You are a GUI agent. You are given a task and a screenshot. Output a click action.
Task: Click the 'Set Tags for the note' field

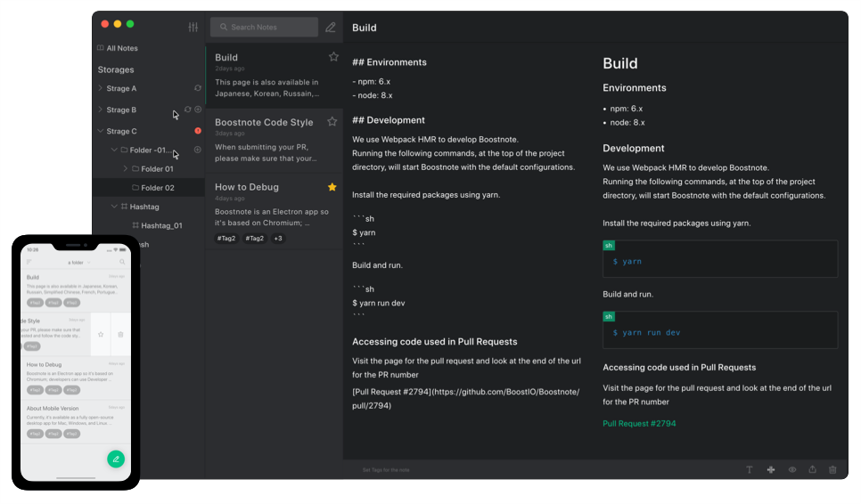coord(386,470)
